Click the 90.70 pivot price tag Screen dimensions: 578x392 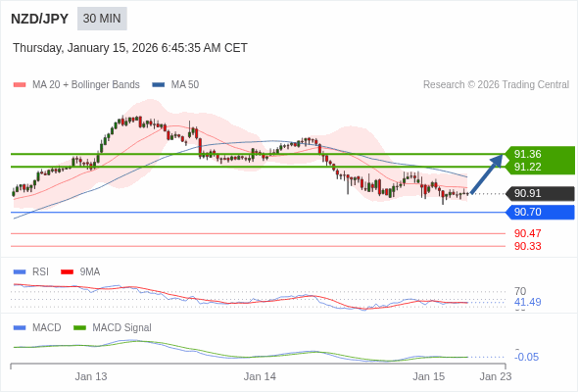click(x=540, y=212)
